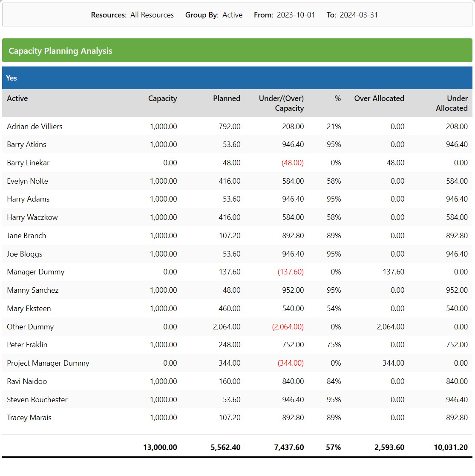Click Tracey Marais in the resource list
This screenshot has width=475, height=476.
pyautogui.click(x=29, y=418)
